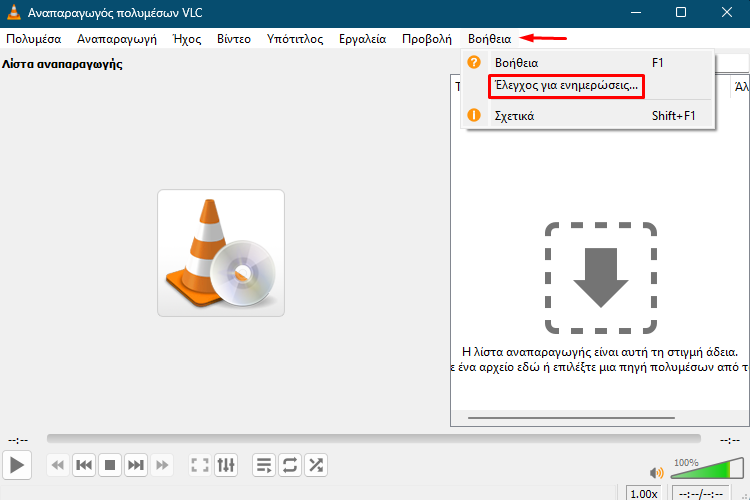Screen dimensions: 750x500
Task: Click the rewind slower button
Action: pyautogui.click(x=58, y=465)
